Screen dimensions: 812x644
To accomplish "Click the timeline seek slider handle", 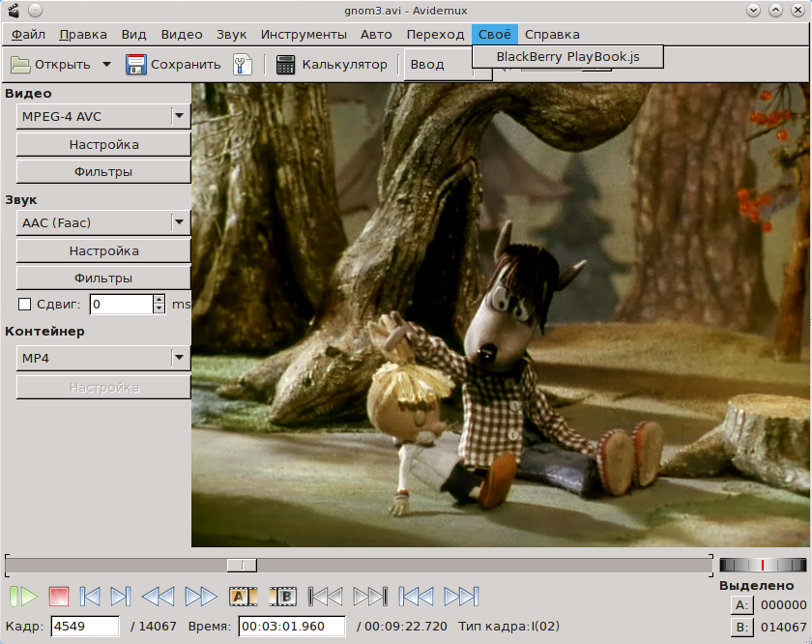I will click(x=242, y=565).
